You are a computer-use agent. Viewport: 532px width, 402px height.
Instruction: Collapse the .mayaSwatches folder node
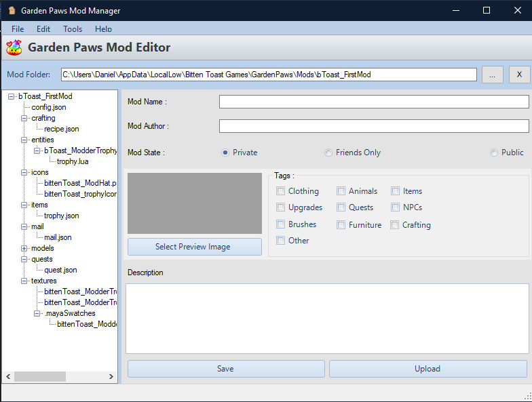37,313
